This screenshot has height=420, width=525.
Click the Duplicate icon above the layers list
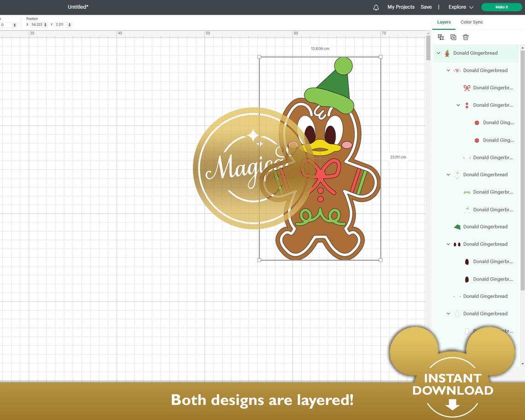(453, 37)
